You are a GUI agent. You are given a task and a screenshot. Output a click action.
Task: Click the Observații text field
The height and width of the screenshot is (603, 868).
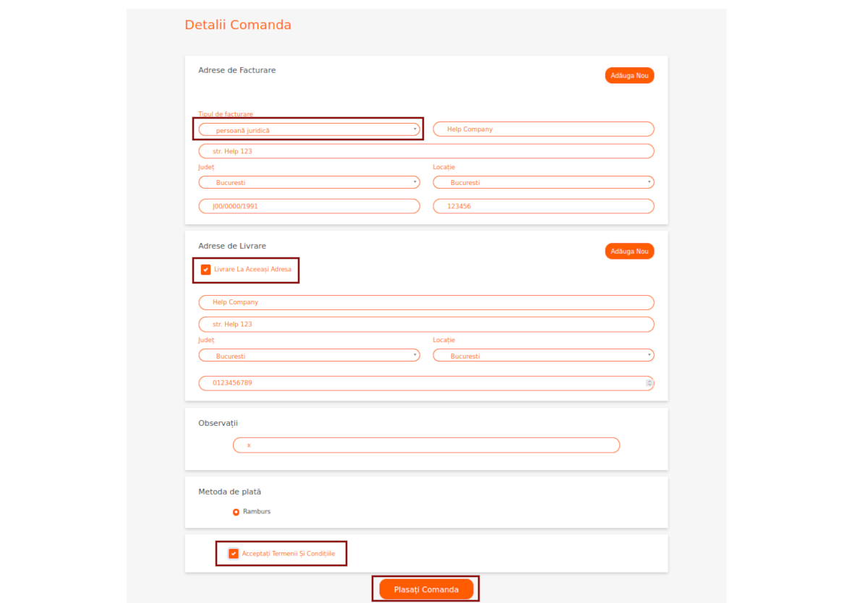click(426, 445)
